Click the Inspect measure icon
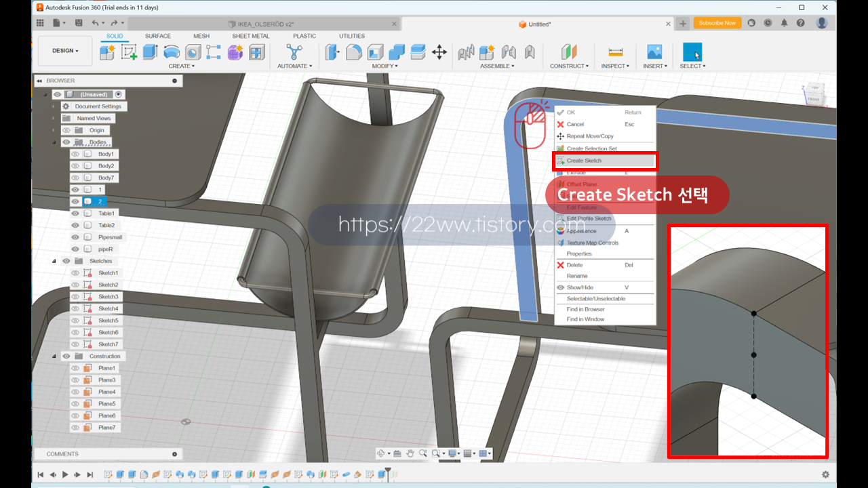 tap(616, 52)
